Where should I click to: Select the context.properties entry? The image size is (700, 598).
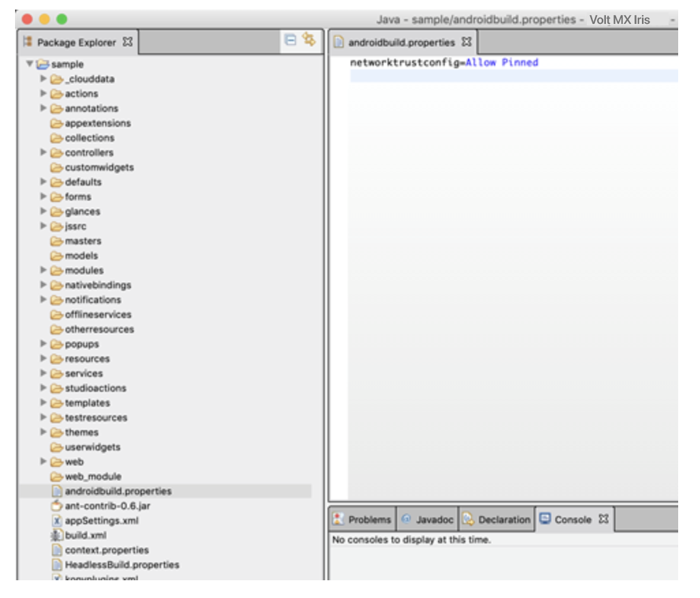point(106,550)
